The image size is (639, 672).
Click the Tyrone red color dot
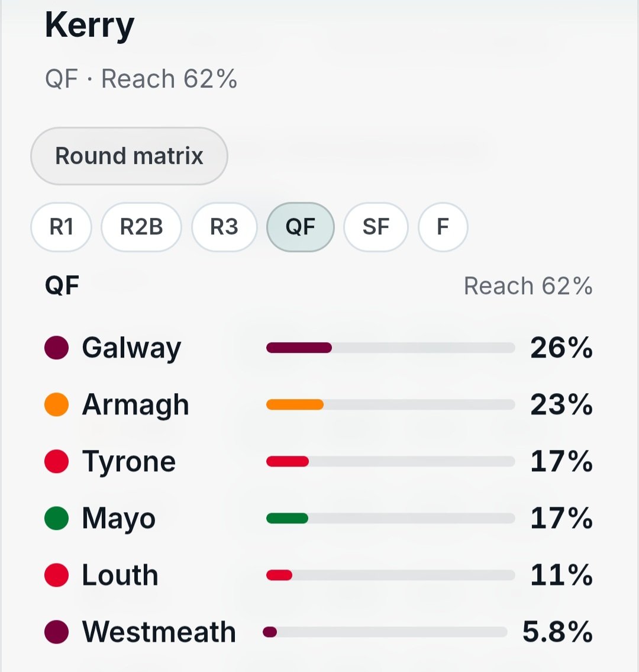tap(57, 461)
